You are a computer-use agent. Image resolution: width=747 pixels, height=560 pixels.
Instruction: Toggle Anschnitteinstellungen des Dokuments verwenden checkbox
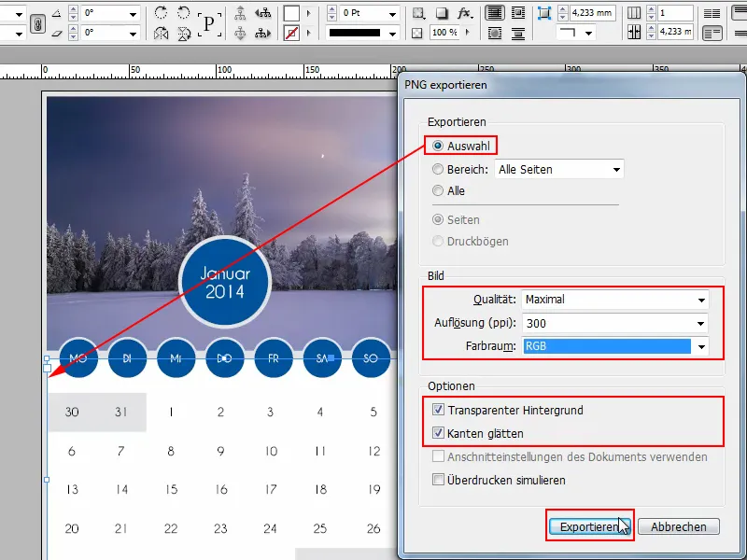(438, 456)
